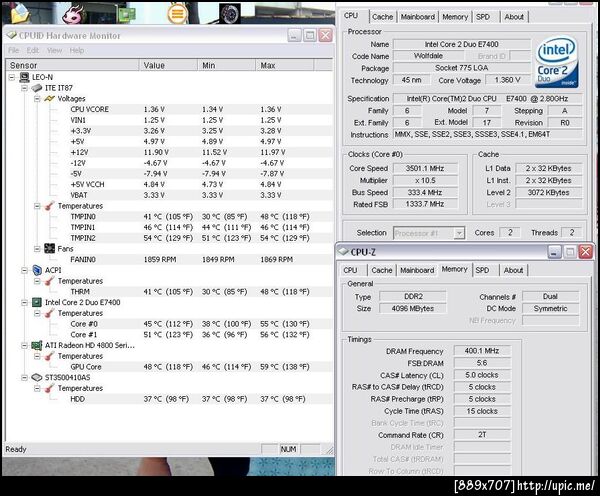Collapse the LEO-N root node

pos(12,77)
